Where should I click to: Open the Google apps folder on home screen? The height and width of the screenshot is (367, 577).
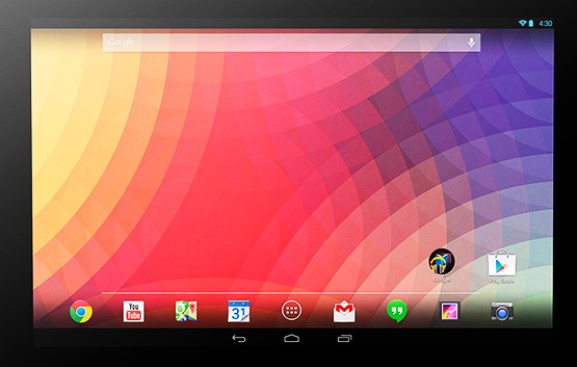pyautogui.click(x=442, y=262)
